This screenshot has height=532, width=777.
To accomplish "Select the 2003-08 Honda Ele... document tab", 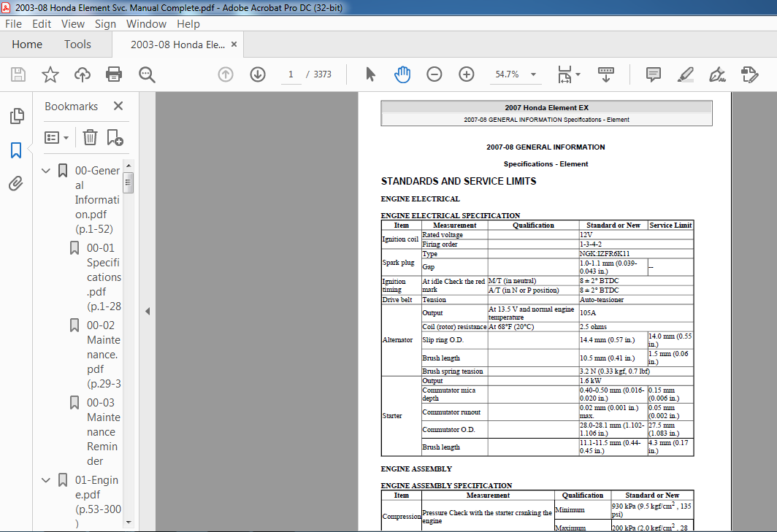I will pos(177,45).
